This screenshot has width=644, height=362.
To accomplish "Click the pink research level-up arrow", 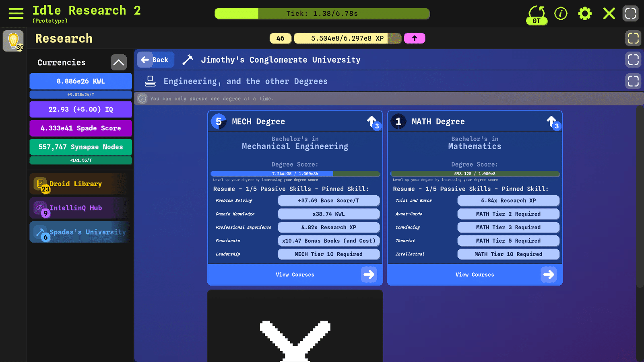I will pyautogui.click(x=415, y=38).
